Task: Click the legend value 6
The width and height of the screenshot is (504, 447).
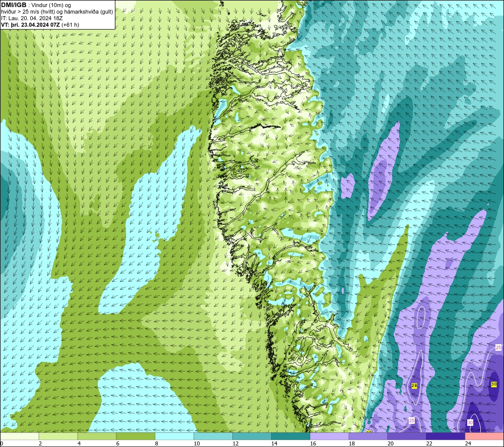Action: pyautogui.click(x=117, y=443)
